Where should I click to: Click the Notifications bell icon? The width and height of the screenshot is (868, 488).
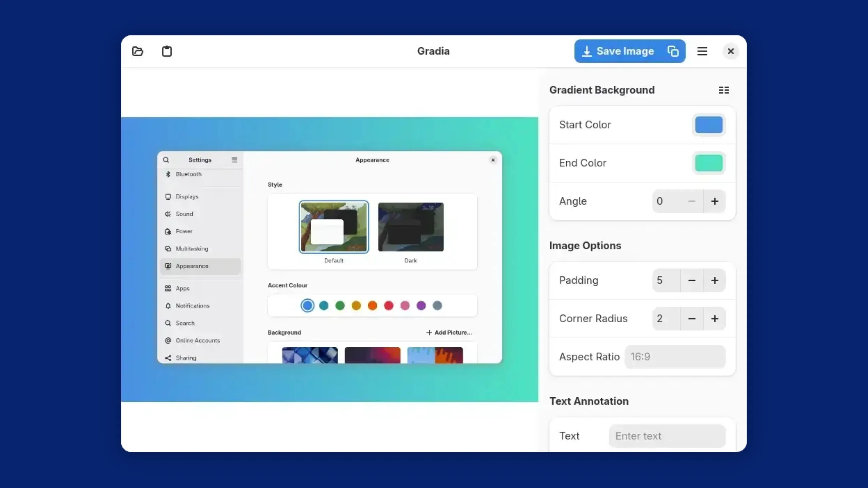(x=168, y=306)
